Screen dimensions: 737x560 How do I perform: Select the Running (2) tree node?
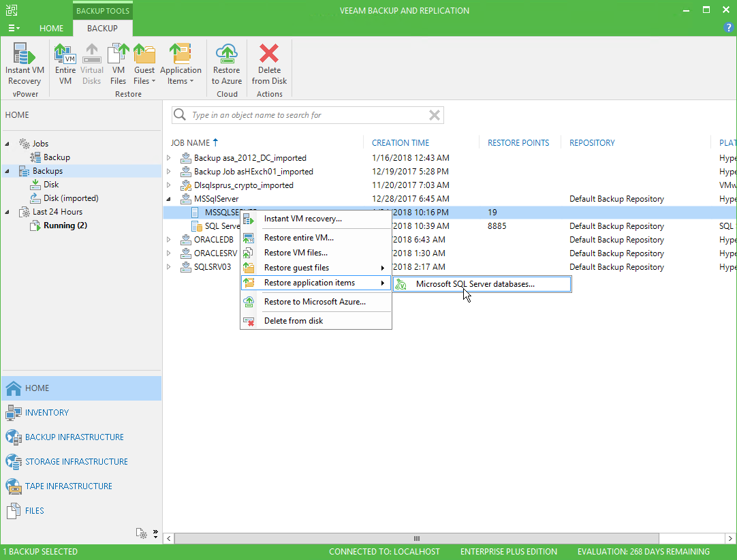[x=65, y=225]
